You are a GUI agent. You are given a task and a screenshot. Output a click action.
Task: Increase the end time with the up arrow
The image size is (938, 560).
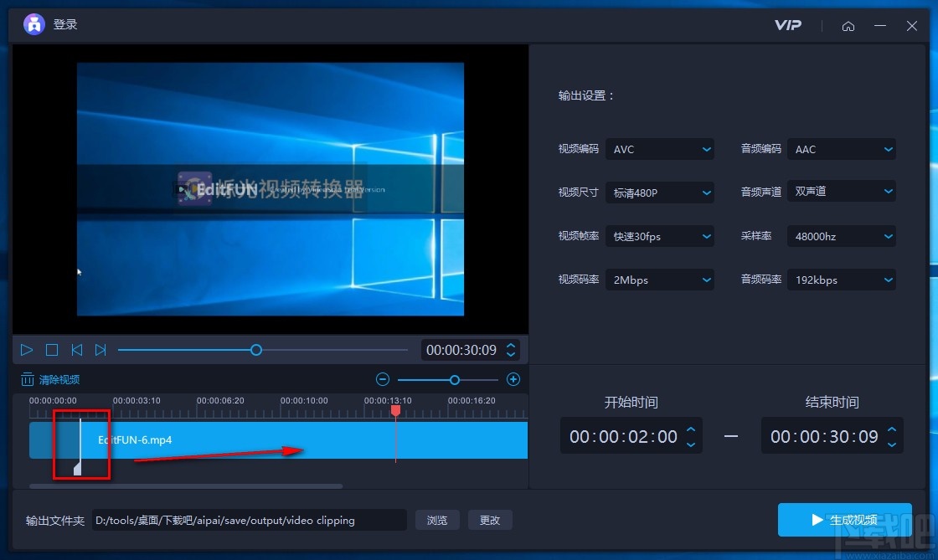(x=892, y=429)
